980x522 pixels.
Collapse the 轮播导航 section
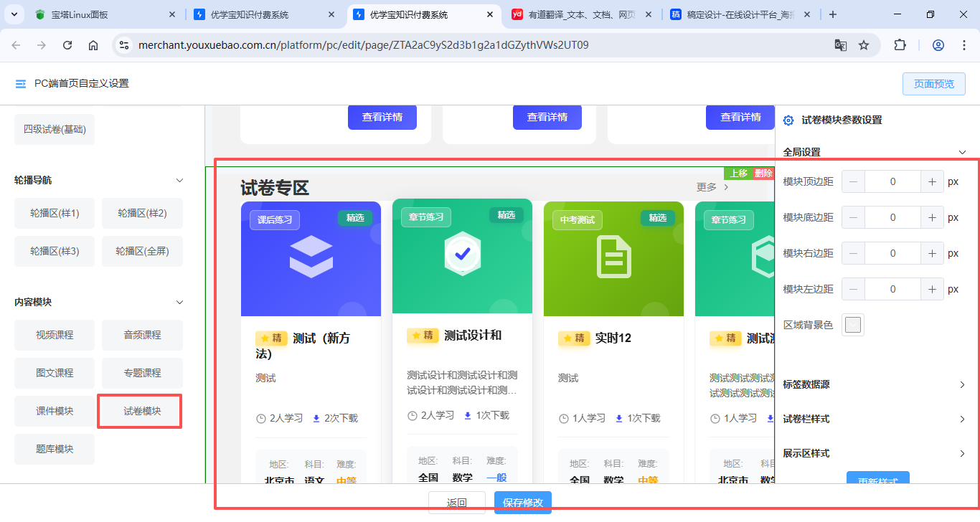tap(180, 181)
